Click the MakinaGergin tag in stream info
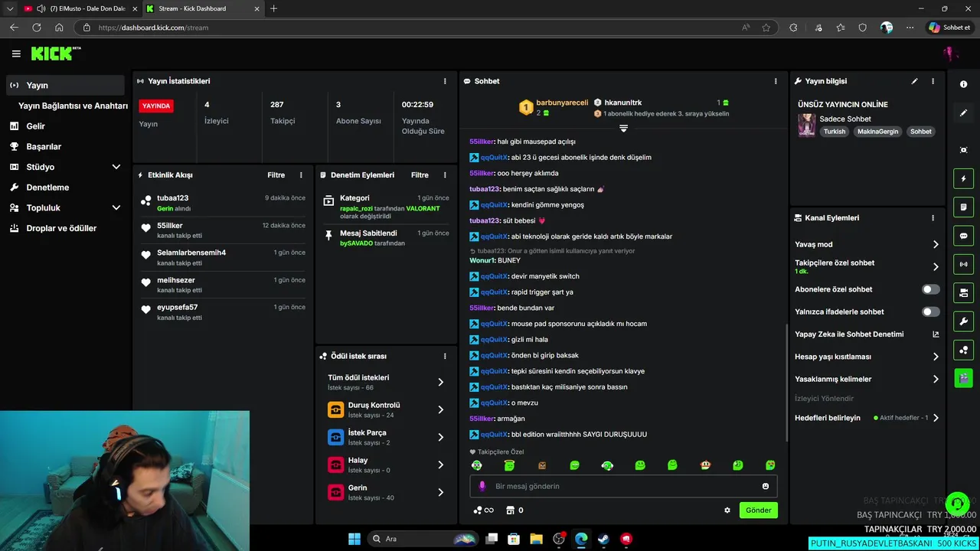 (x=878, y=132)
